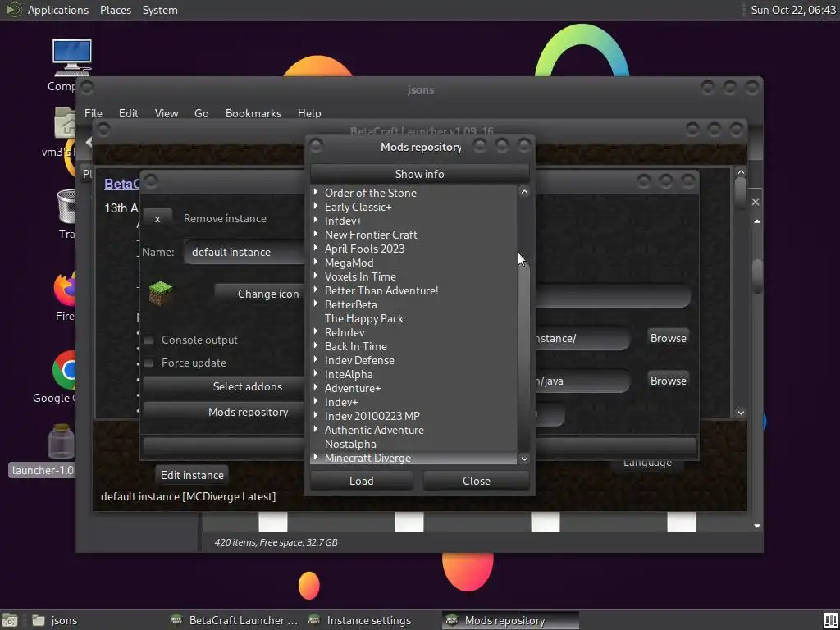This screenshot has width=840, height=630.
Task: Expand the April Fools 2023 entry
Action: pos(316,248)
